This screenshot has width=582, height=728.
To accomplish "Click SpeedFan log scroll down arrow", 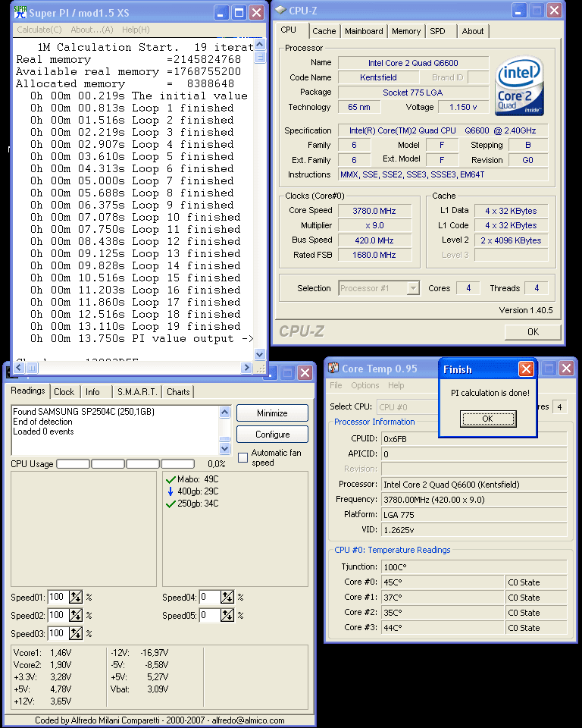I will pyautogui.click(x=224, y=448).
